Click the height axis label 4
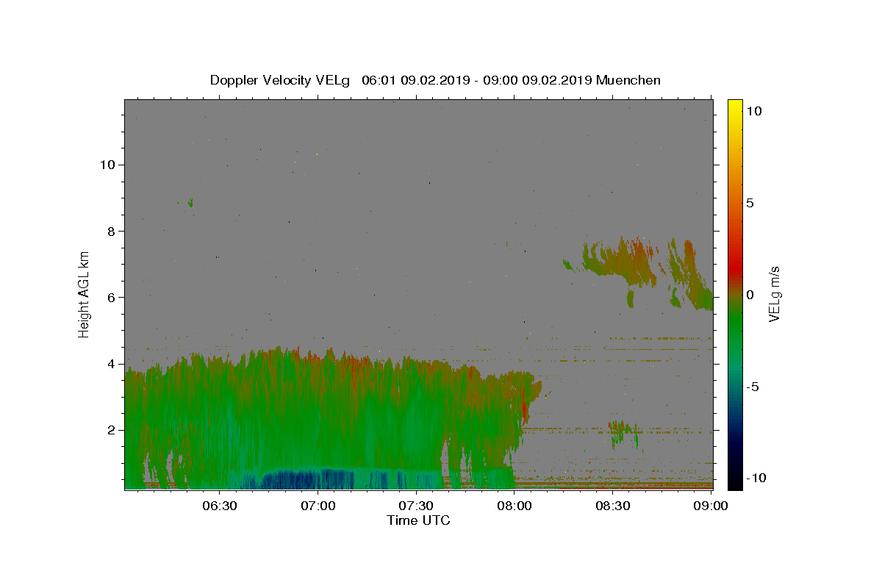 click(111, 364)
